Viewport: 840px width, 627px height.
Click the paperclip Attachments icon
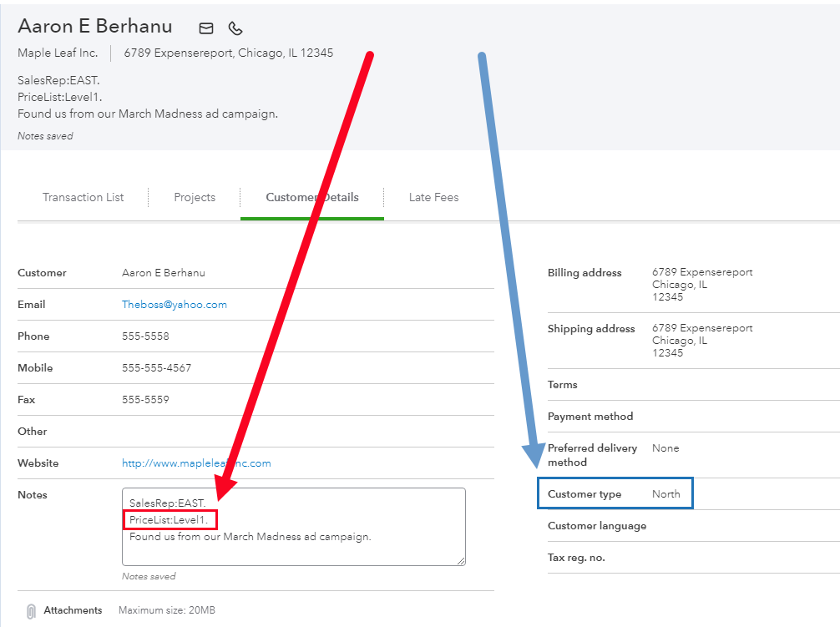(x=31, y=610)
